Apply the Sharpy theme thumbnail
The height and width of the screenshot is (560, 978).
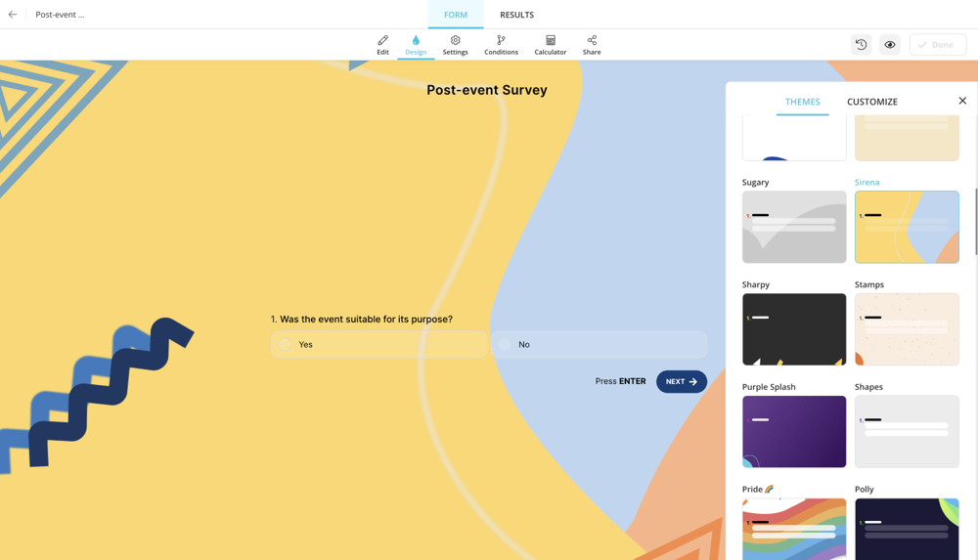pos(794,329)
